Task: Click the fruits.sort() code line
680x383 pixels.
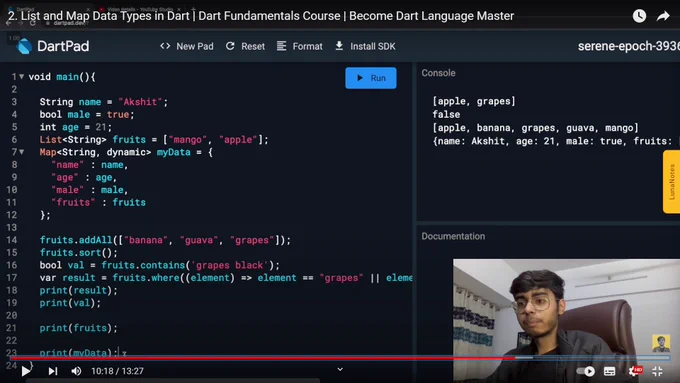Action: click(78, 252)
